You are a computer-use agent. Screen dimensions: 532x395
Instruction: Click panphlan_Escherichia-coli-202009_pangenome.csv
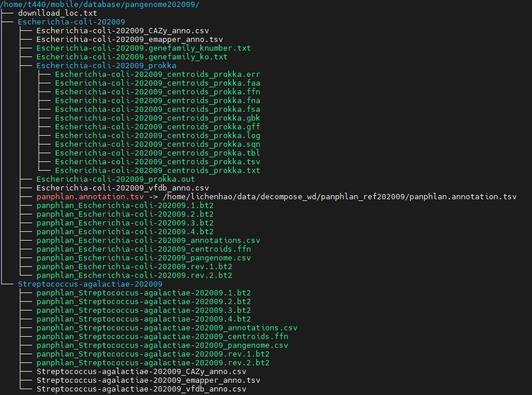click(143, 258)
